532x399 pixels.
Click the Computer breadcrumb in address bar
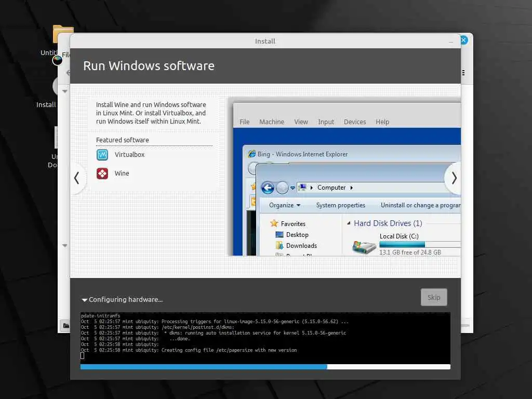[331, 188]
